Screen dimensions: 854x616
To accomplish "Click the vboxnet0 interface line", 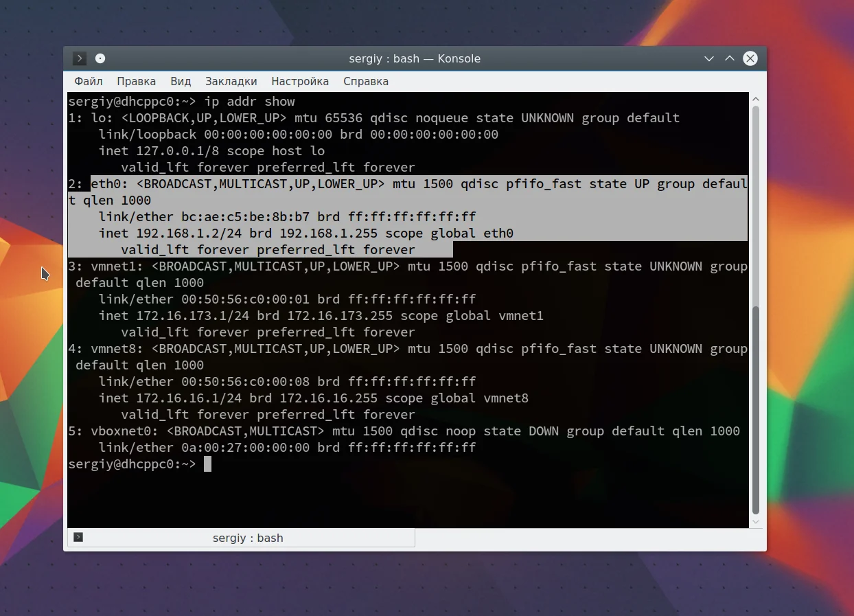I will click(404, 431).
